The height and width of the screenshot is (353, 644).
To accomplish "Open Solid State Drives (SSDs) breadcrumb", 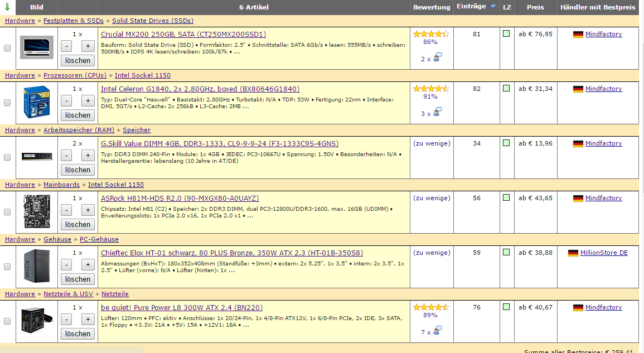I will [153, 21].
